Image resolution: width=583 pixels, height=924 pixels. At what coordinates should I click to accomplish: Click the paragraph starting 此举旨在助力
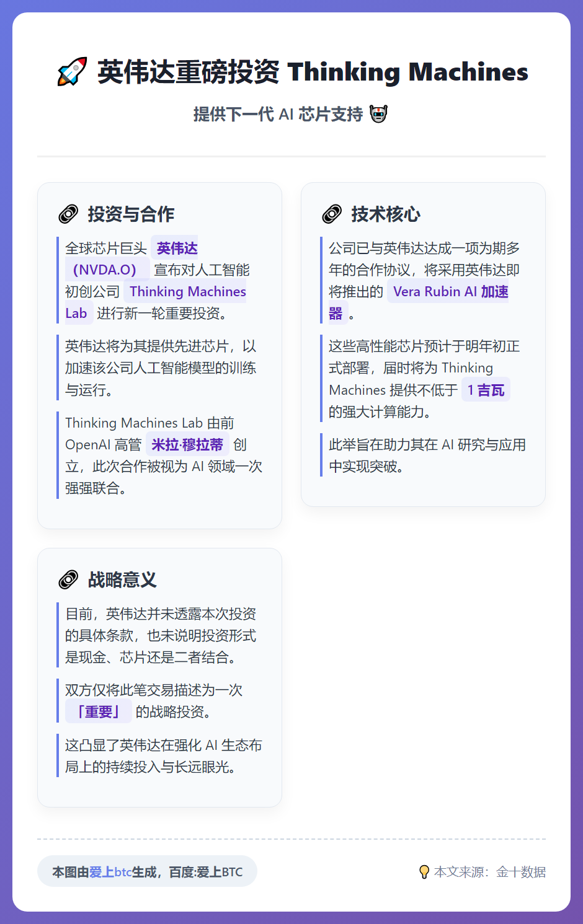coord(425,455)
